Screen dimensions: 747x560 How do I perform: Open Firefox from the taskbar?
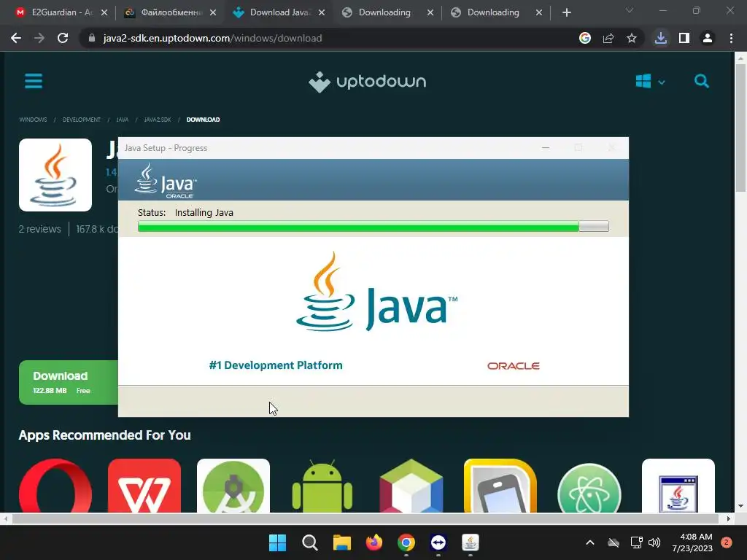tap(374, 542)
